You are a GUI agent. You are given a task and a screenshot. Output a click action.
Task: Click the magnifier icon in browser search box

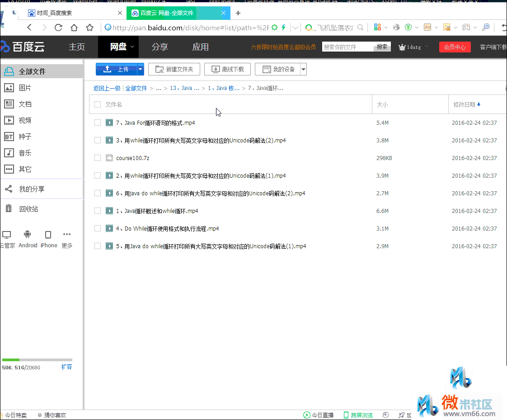pyautogui.click(x=360, y=28)
